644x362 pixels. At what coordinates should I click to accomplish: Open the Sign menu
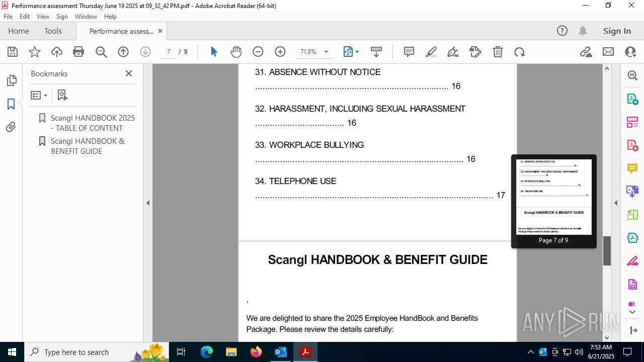(62, 16)
